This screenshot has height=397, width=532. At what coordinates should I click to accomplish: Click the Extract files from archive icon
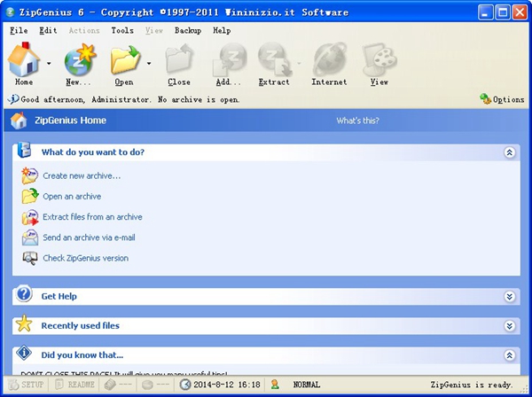click(30, 217)
